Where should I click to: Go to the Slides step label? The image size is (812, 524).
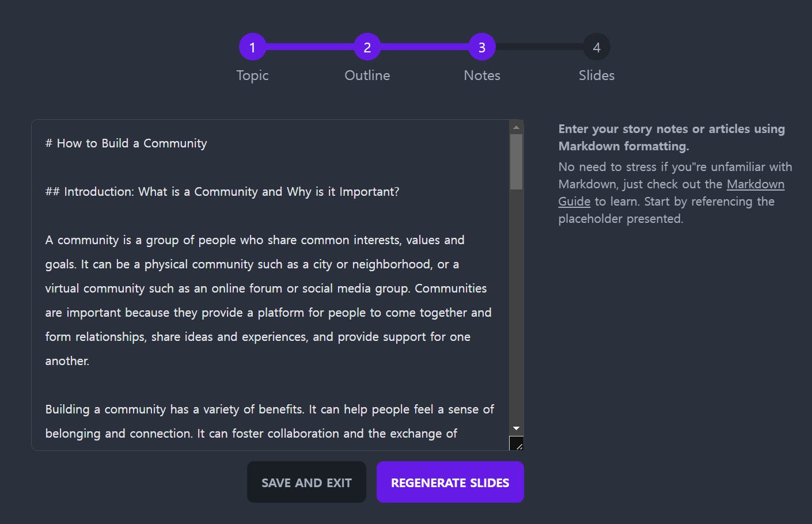tap(597, 75)
